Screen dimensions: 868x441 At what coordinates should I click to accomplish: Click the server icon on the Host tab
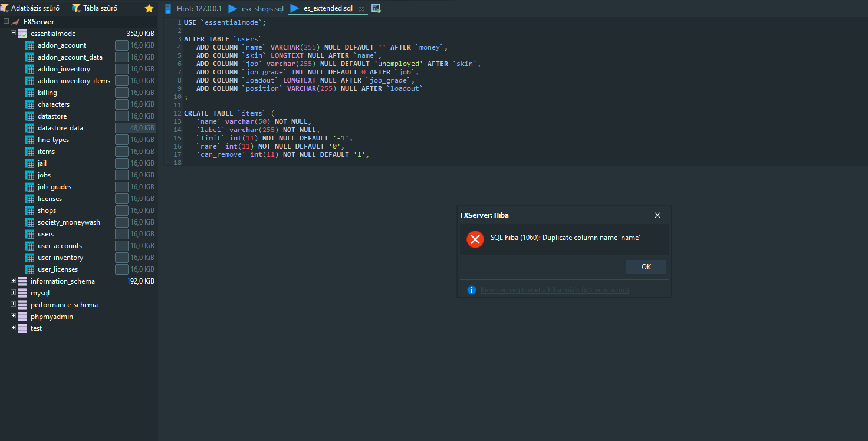pyautogui.click(x=170, y=8)
